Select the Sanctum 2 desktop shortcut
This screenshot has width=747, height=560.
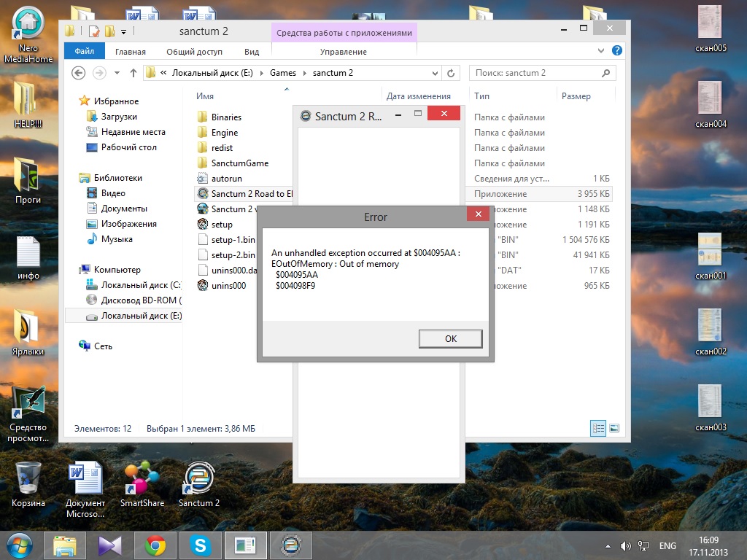click(x=199, y=484)
